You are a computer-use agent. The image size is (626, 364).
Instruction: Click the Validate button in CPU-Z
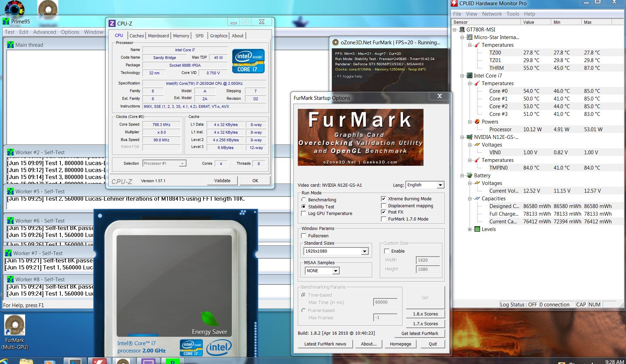[222, 180]
